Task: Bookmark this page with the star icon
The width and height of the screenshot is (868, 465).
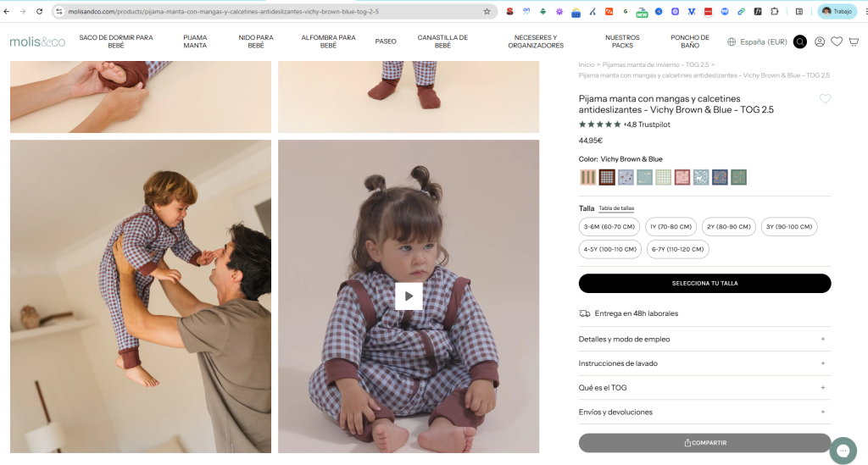Action: click(487, 12)
